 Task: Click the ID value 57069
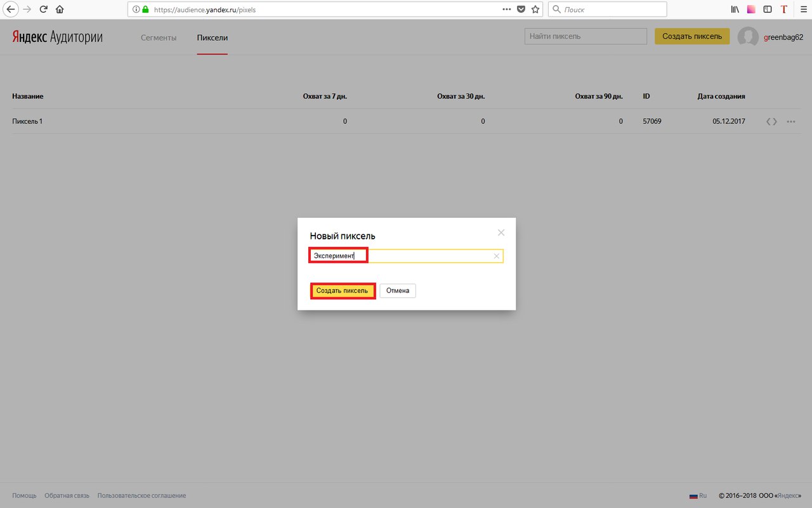652,121
